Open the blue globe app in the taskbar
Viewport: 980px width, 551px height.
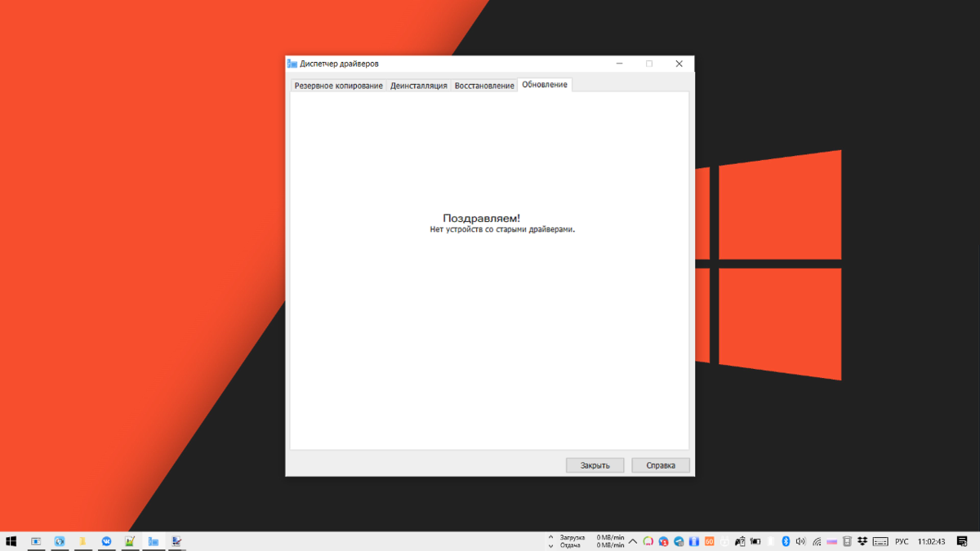coord(60,541)
